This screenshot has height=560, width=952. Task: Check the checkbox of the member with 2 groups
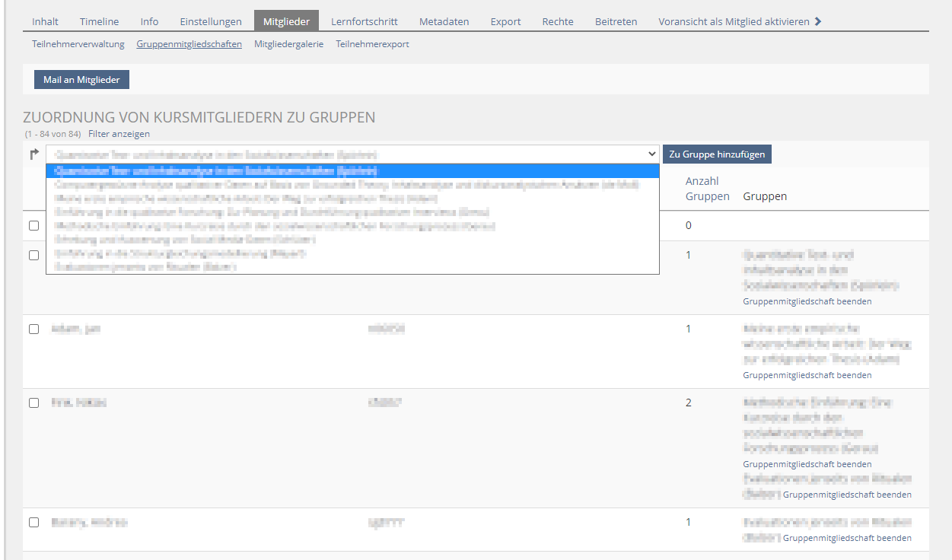coord(33,403)
